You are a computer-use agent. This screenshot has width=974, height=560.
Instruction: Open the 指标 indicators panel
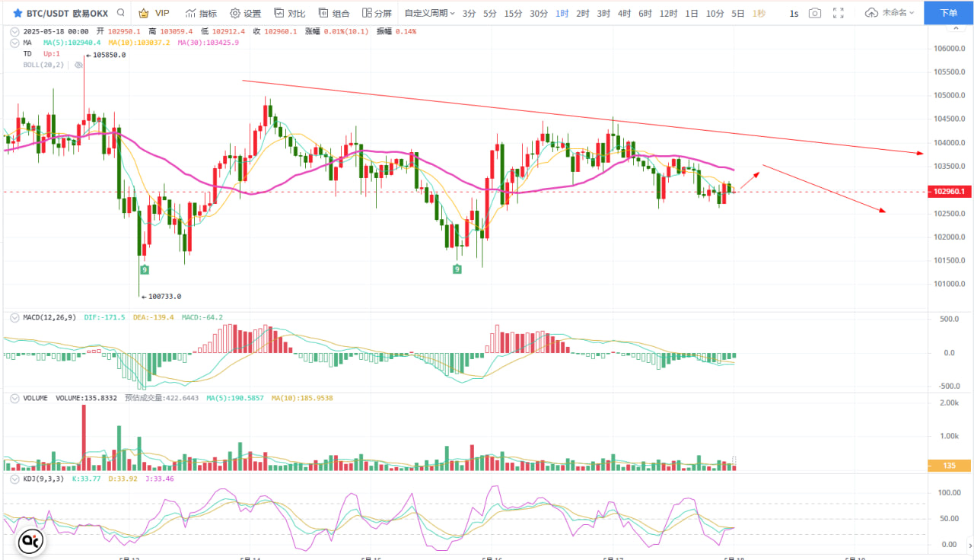pos(202,13)
